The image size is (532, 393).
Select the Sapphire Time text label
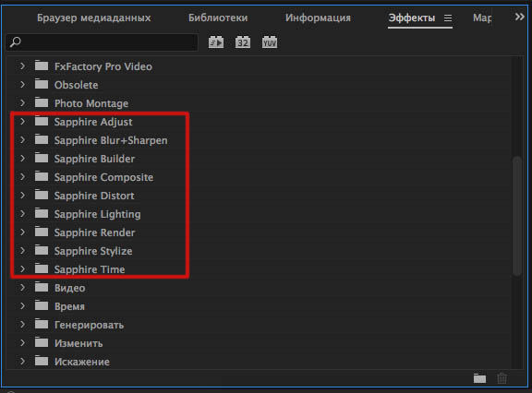(x=90, y=269)
